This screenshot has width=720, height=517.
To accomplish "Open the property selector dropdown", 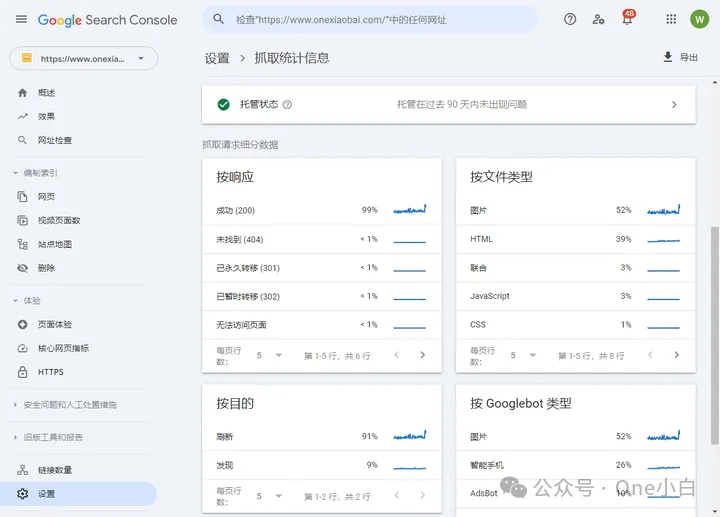I will point(84,58).
